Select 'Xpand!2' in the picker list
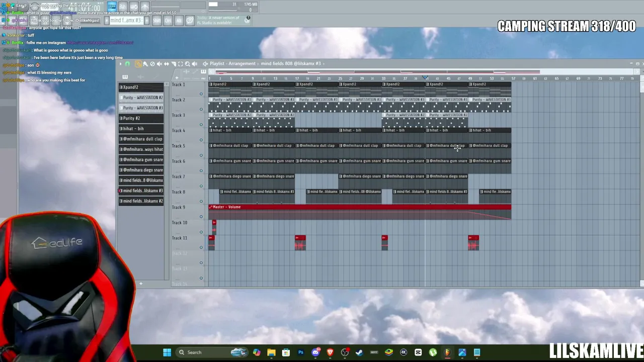The width and height of the screenshot is (644, 362). [x=141, y=87]
